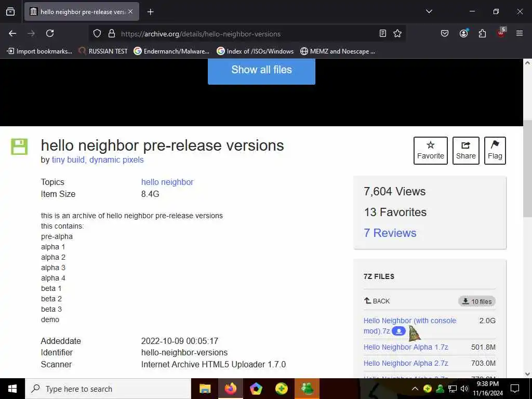The image size is (532, 399).
Task: Download all with the 10 files button
Action: click(x=477, y=301)
